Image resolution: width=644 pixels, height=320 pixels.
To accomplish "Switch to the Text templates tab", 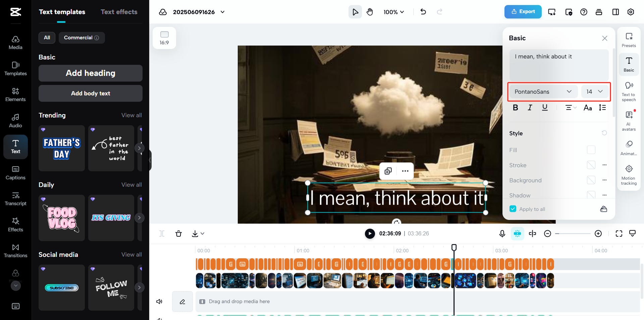I will tap(62, 12).
